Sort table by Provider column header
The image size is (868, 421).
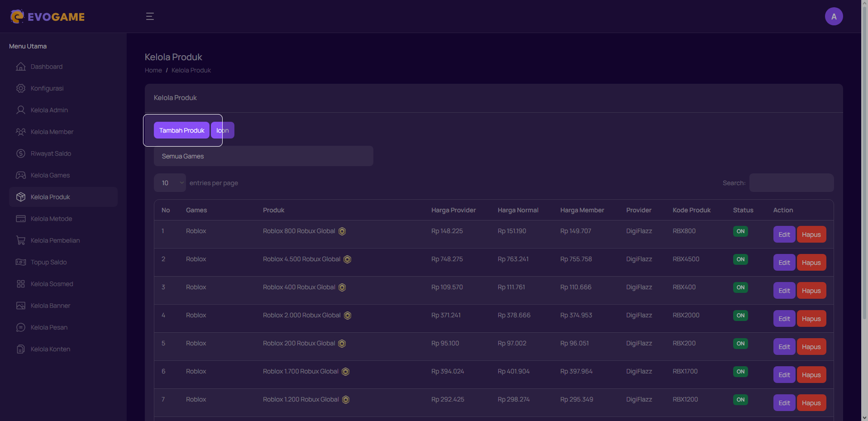(639, 210)
